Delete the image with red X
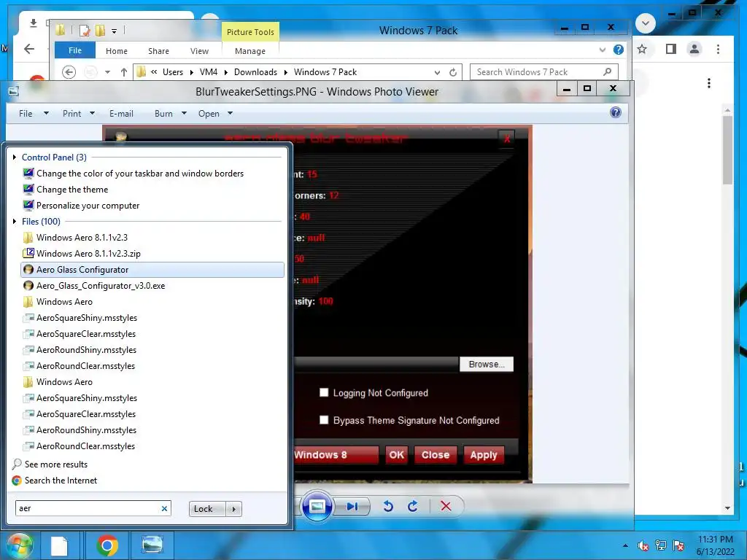The height and width of the screenshot is (560, 747). pyautogui.click(x=446, y=506)
